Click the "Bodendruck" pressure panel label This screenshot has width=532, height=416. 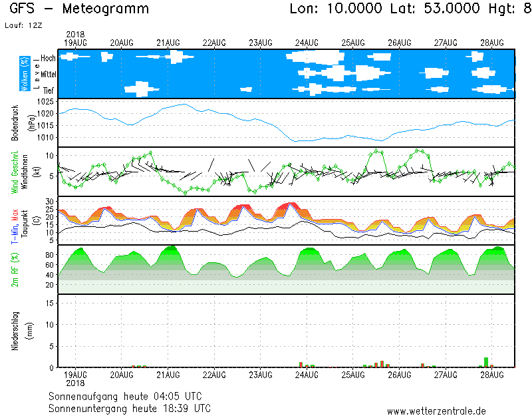pos(15,122)
